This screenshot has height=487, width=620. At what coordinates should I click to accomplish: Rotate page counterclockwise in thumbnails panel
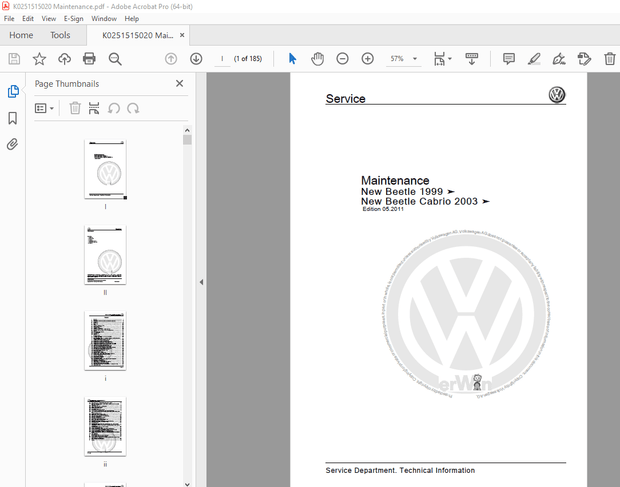(114, 108)
